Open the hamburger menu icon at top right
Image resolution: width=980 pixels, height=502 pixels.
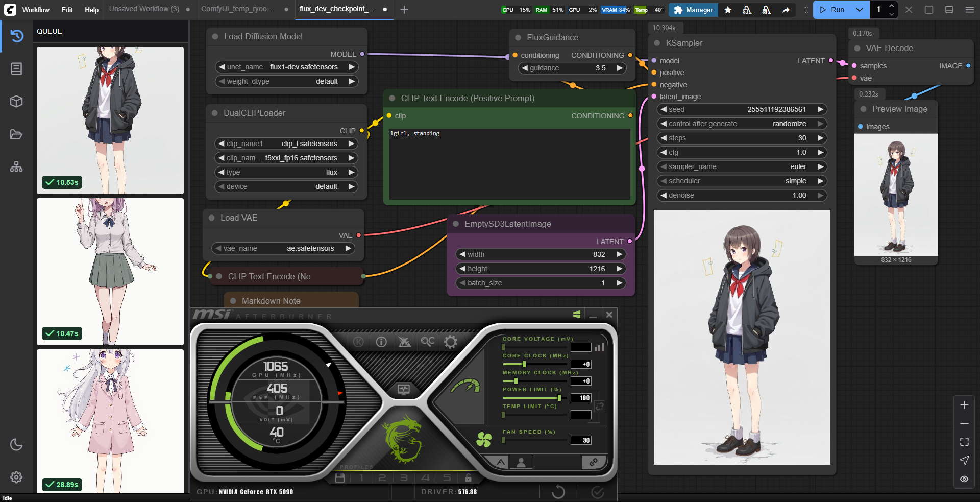[970, 10]
